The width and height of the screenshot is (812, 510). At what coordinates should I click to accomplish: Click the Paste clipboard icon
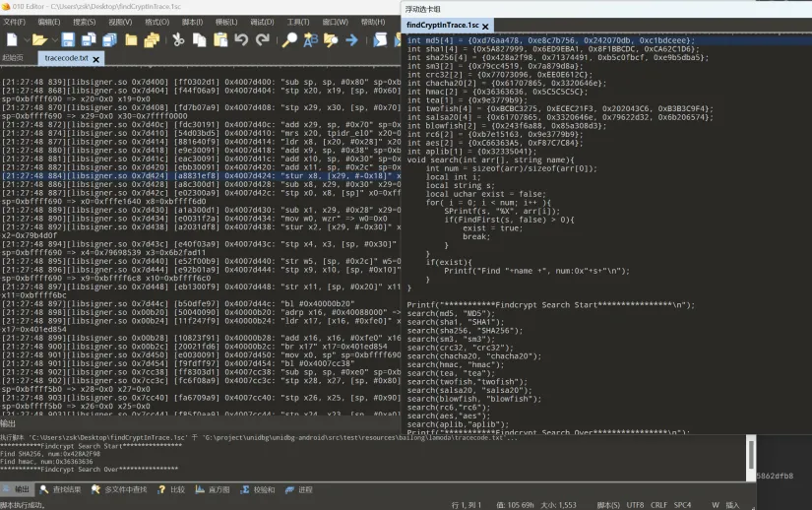tap(219, 40)
